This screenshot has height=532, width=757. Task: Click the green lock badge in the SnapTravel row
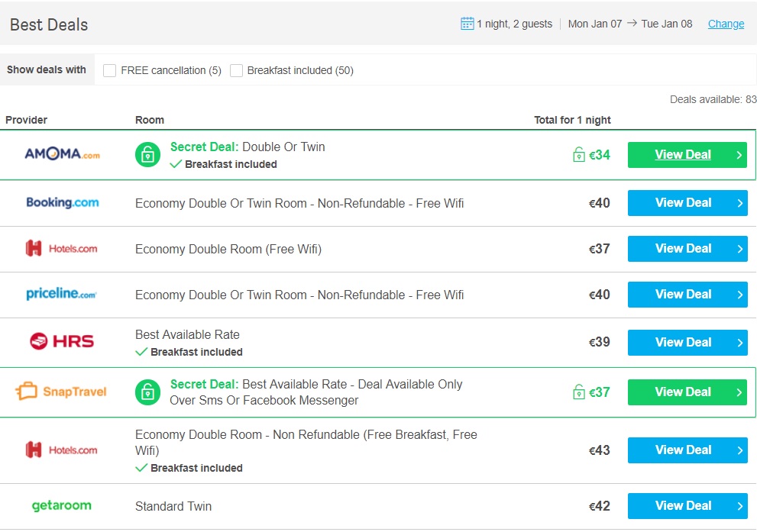pyautogui.click(x=147, y=392)
